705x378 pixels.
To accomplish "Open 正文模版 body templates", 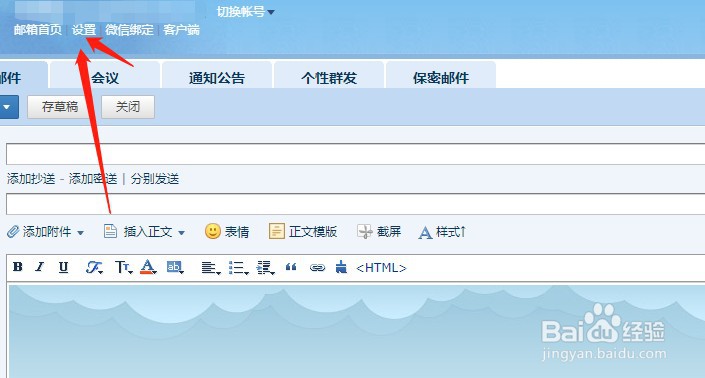I will [x=303, y=231].
